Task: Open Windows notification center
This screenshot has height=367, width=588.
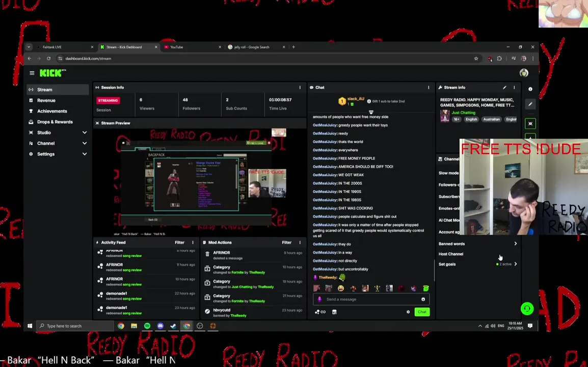Action: (530, 326)
